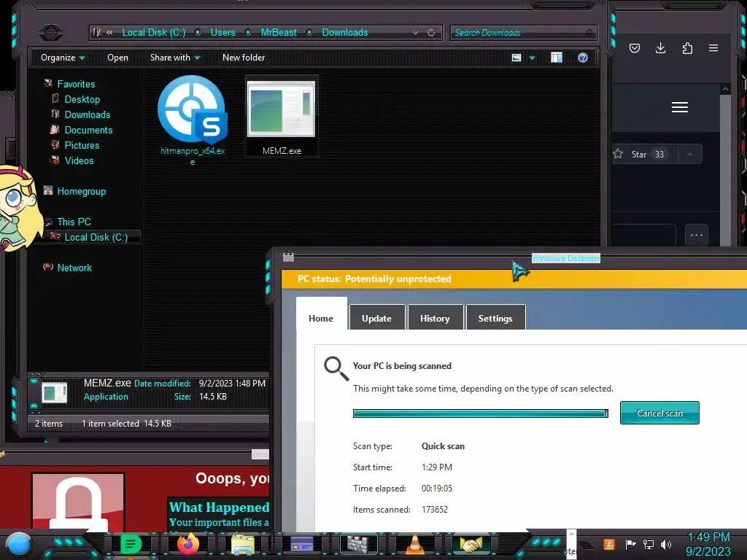Expand the Star list dropdown arrow

point(690,155)
